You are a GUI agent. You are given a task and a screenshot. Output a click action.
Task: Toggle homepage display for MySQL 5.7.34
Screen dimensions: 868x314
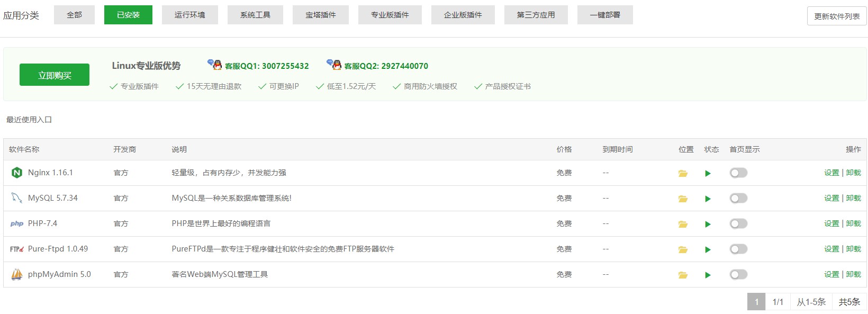click(738, 198)
